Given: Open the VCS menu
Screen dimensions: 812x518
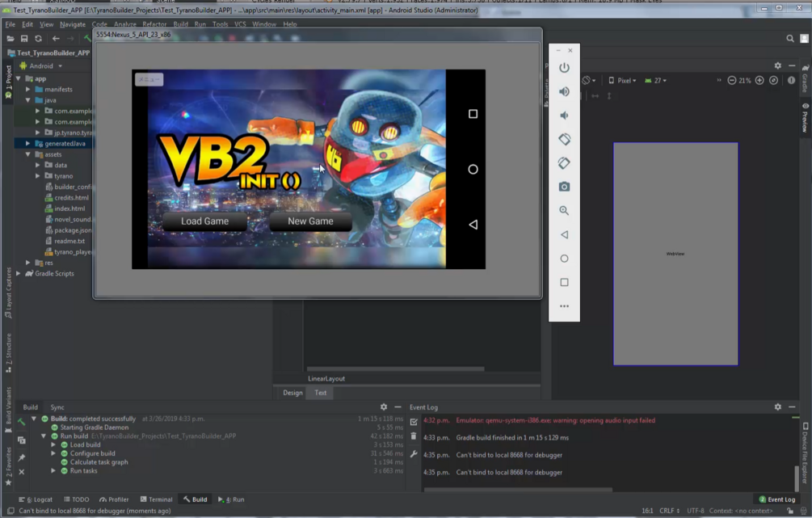Looking at the screenshot, I should (240, 24).
